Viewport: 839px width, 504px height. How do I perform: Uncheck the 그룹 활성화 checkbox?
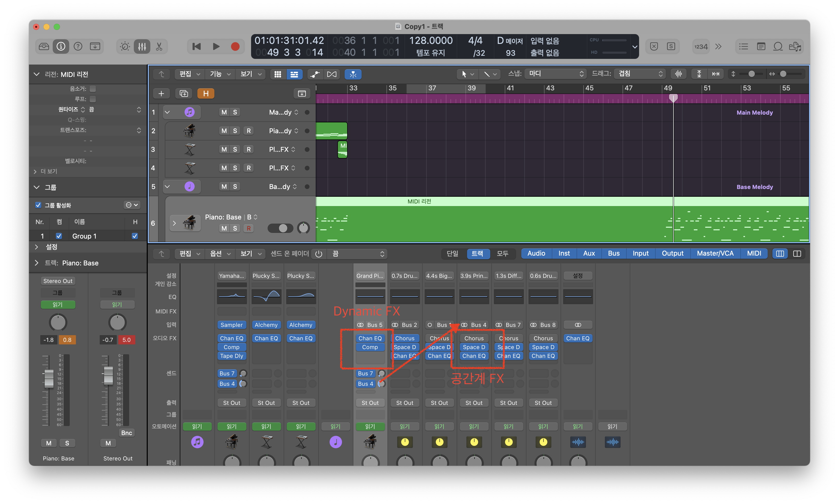pos(38,205)
